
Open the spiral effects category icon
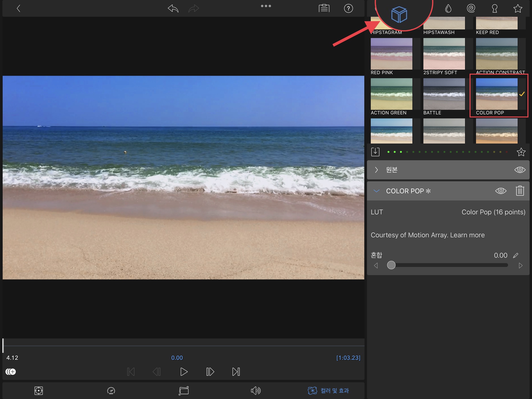click(x=471, y=9)
